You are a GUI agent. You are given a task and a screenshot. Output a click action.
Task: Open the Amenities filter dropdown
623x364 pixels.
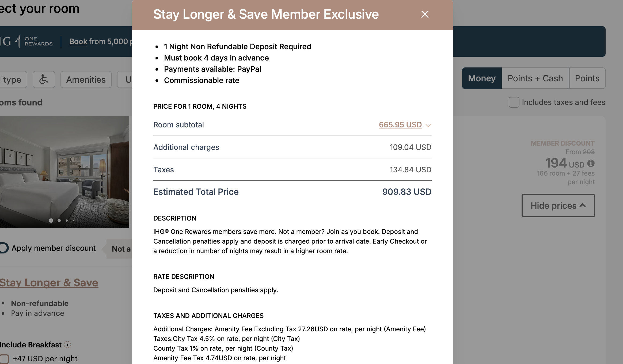click(86, 79)
